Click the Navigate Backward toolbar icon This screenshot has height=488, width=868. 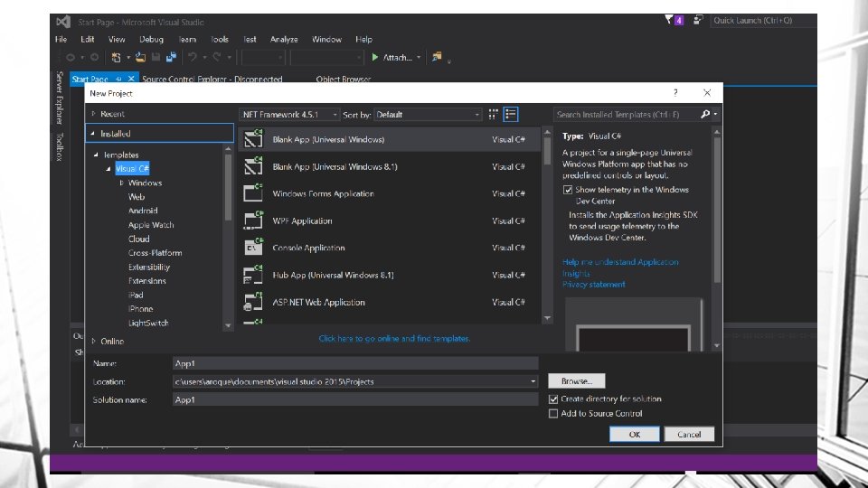71,57
